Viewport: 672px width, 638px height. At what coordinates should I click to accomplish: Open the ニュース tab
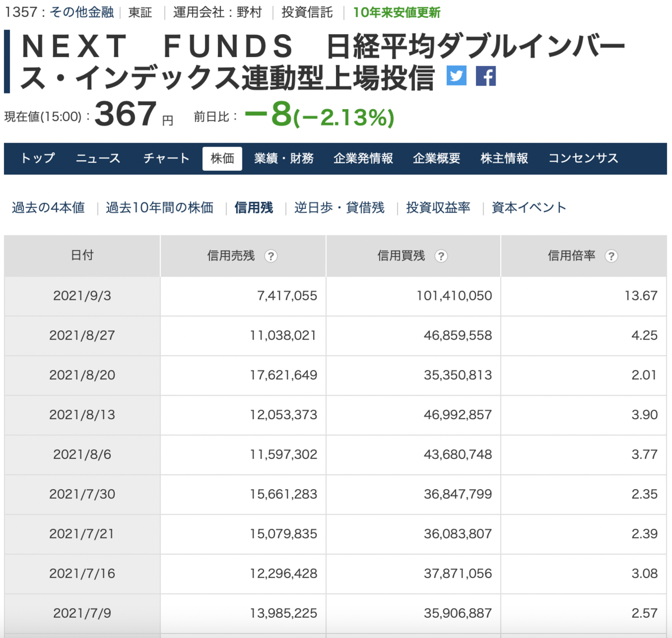pyautogui.click(x=98, y=158)
